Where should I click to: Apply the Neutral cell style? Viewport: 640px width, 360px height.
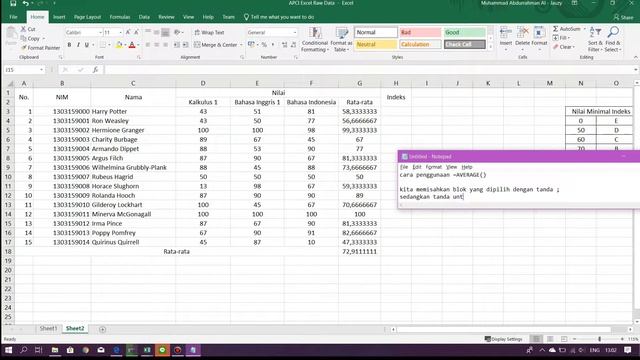coord(376,44)
